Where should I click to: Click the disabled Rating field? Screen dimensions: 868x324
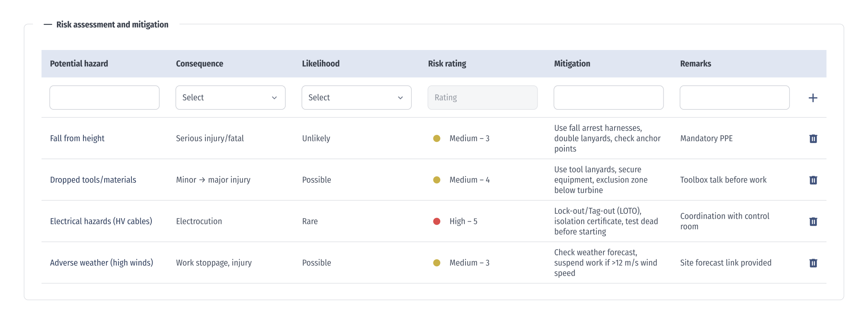point(482,98)
